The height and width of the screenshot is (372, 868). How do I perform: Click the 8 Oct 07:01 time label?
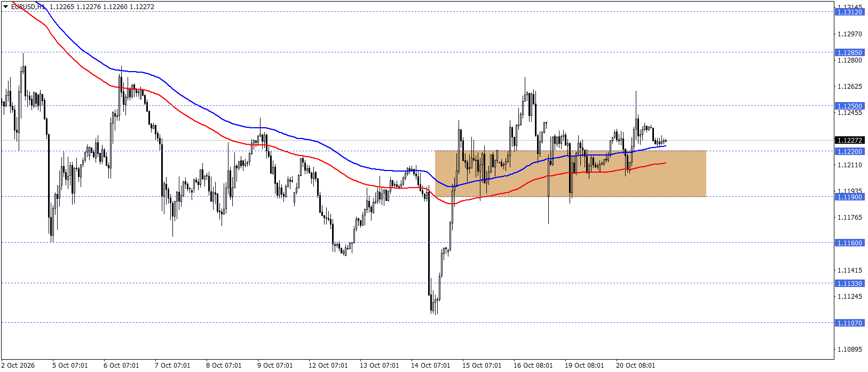(224, 365)
